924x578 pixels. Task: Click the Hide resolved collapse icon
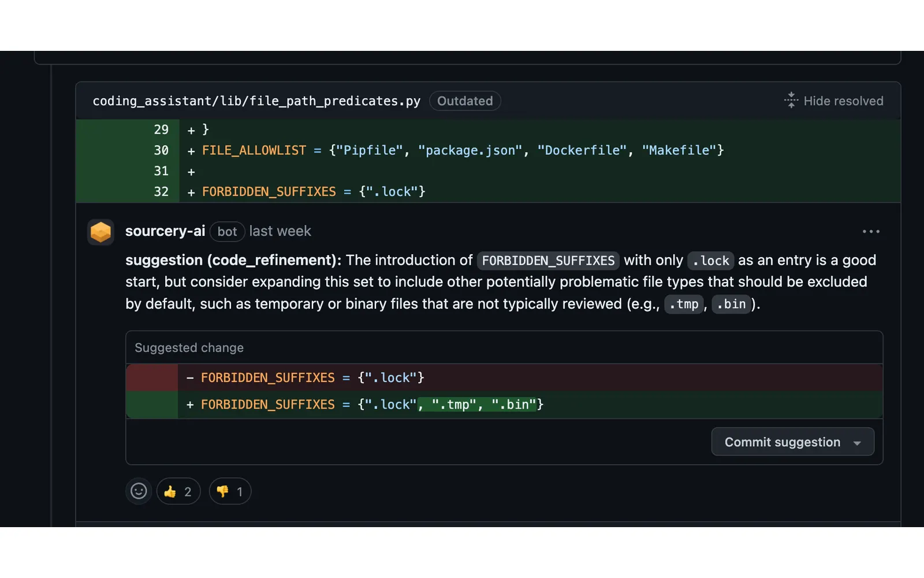click(x=791, y=101)
